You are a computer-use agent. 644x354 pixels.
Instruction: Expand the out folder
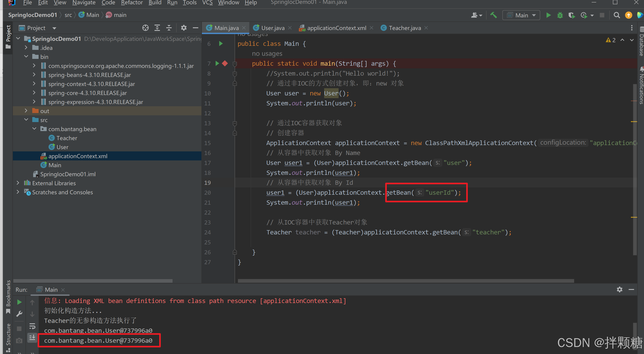pos(26,111)
